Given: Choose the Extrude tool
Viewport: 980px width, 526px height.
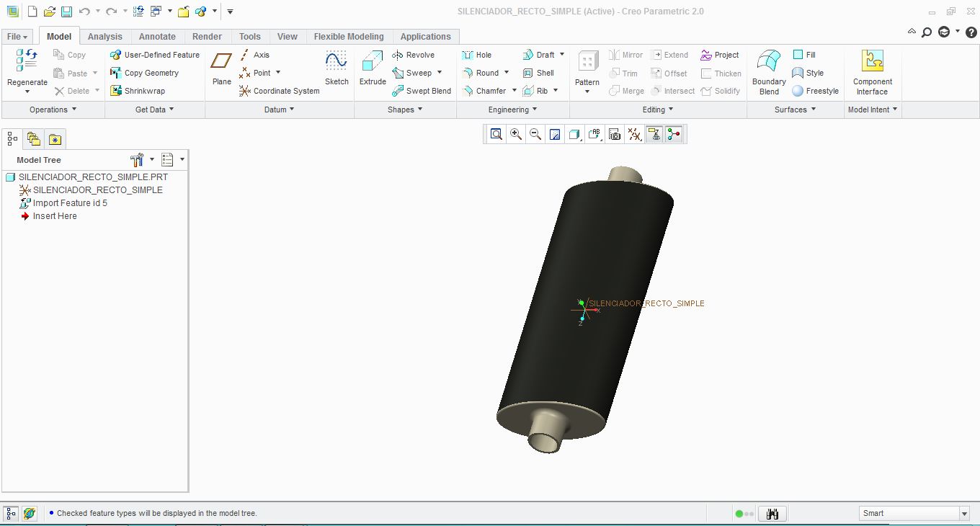Looking at the screenshot, I should [x=373, y=68].
